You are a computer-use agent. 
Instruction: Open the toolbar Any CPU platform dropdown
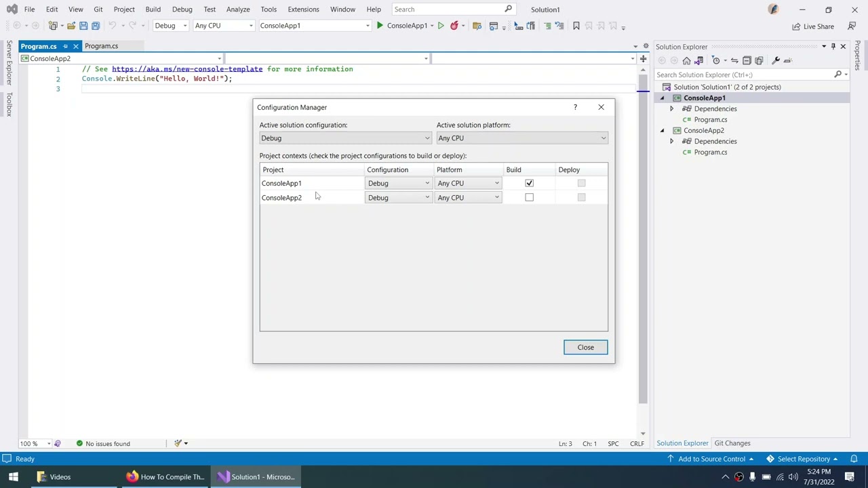tap(224, 26)
